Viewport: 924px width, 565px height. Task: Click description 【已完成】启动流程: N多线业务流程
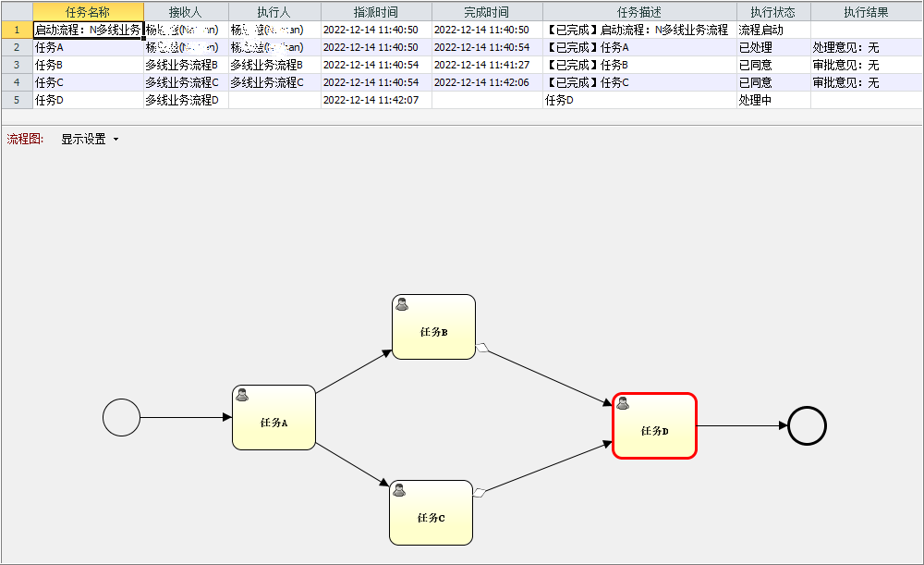pyautogui.click(x=639, y=30)
